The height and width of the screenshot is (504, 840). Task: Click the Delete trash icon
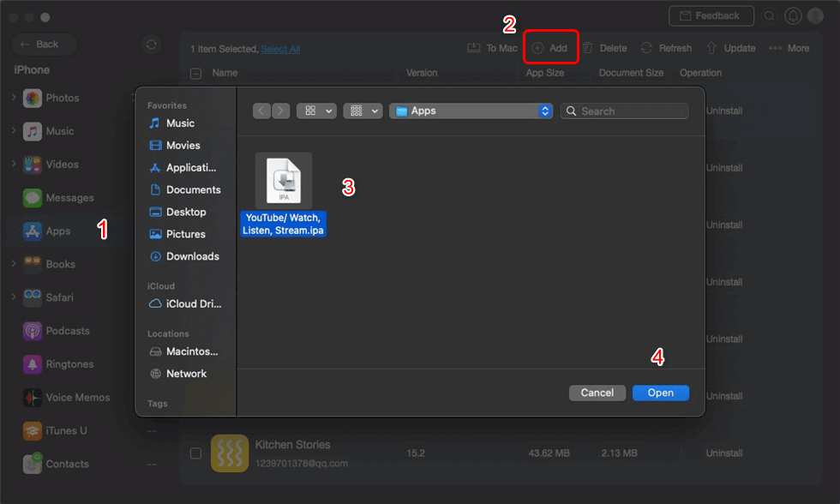click(588, 48)
